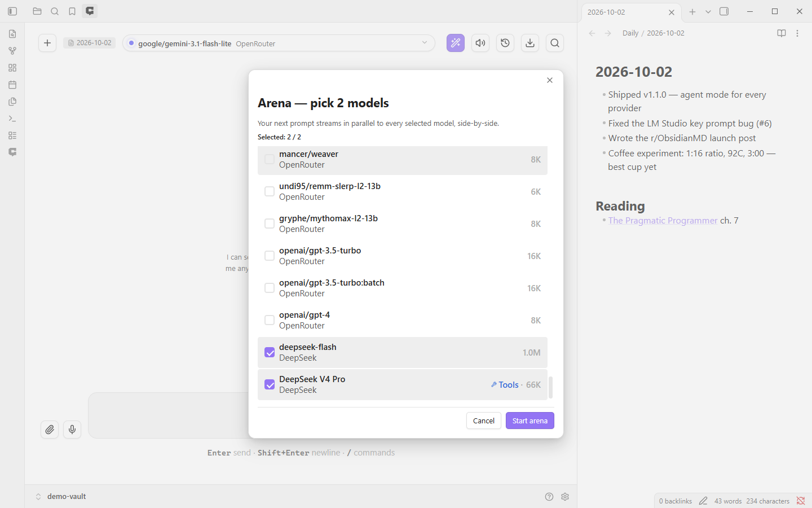Check the undi95/remm-slerp-l2-13b checkbox

click(x=270, y=191)
